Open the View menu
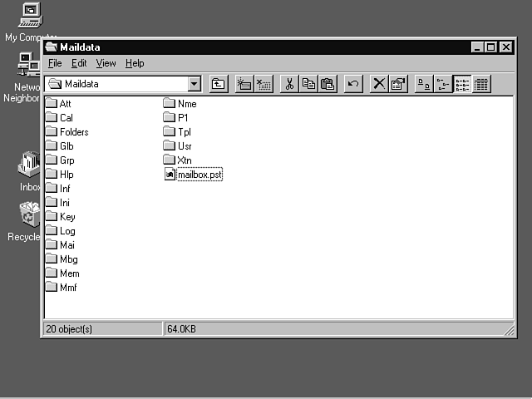 pos(106,63)
